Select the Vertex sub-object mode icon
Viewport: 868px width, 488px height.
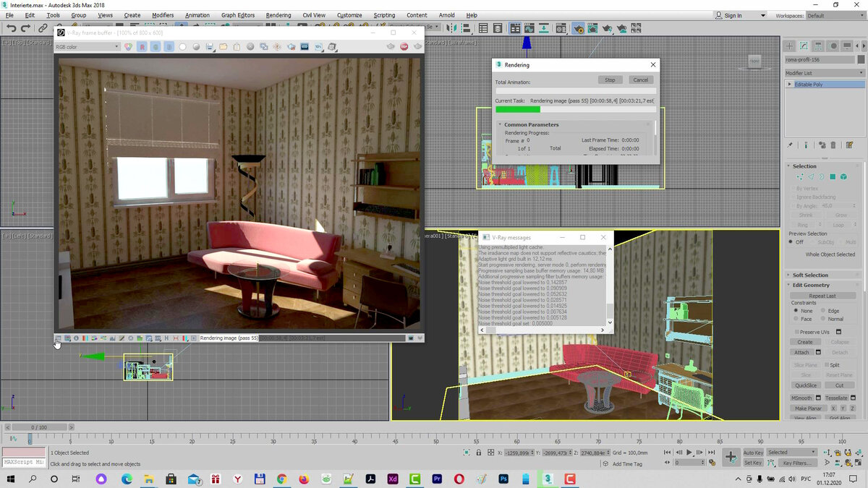pos(799,176)
